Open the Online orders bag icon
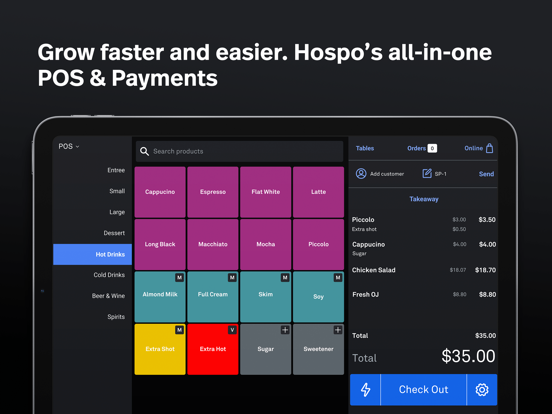Image resolution: width=552 pixels, height=414 pixels. [x=489, y=148]
